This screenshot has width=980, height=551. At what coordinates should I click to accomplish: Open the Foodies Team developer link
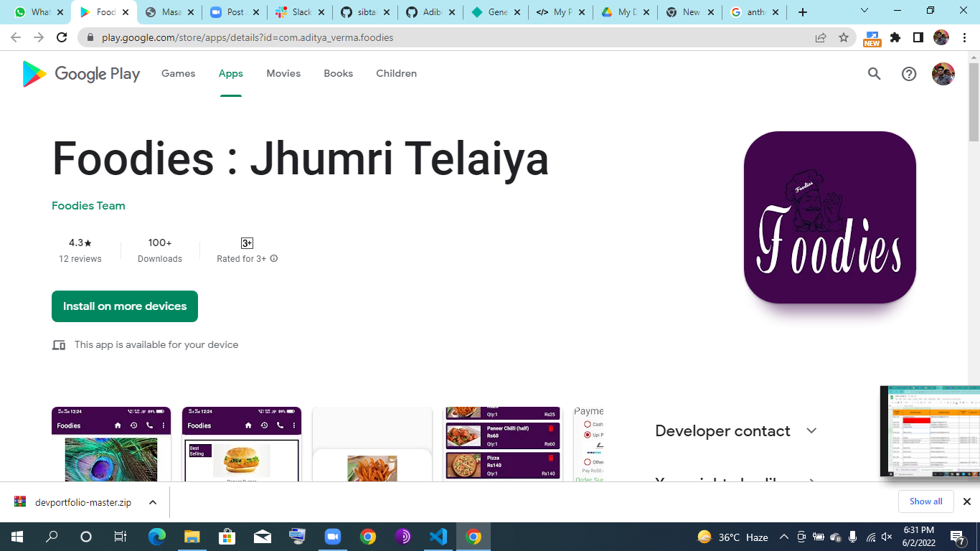pyautogui.click(x=88, y=206)
